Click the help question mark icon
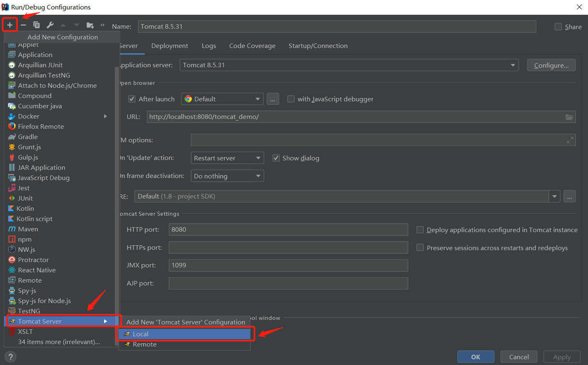 coord(11,357)
